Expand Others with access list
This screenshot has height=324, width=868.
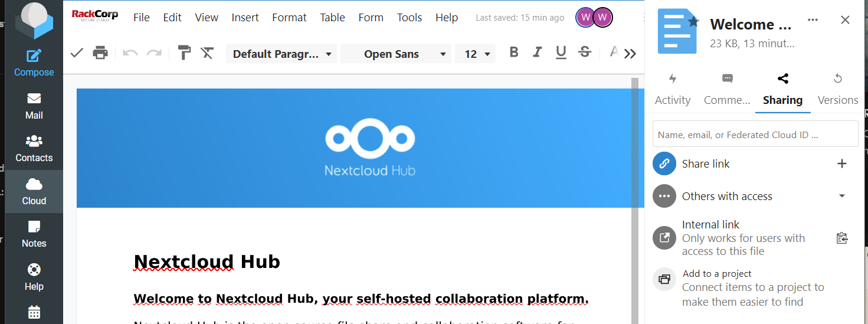(x=842, y=196)
